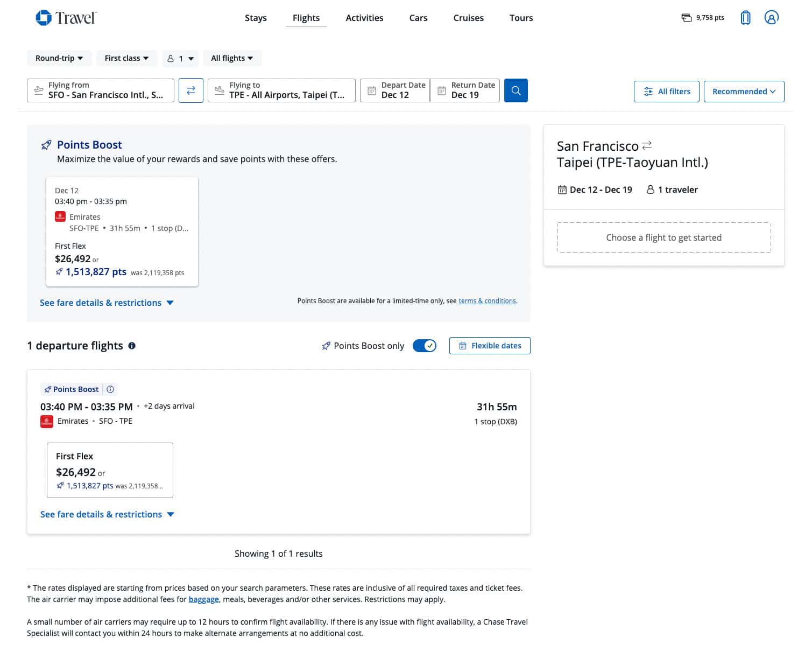
Task: Select the Dec 12 Emirates Points Boost card
Action: click(122, 232)
